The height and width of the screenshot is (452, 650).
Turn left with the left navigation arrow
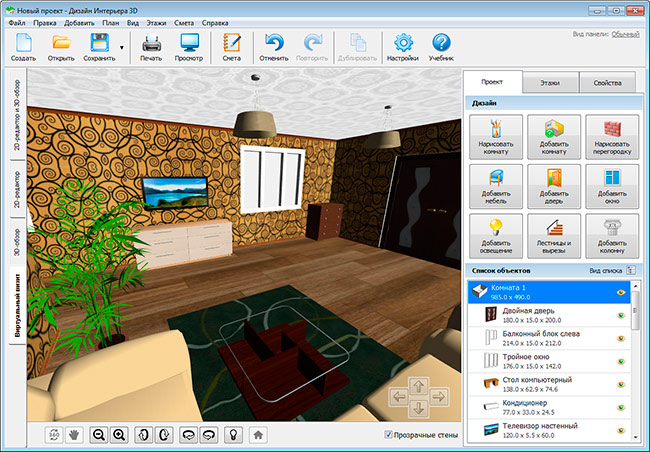(x=399, y=397)
